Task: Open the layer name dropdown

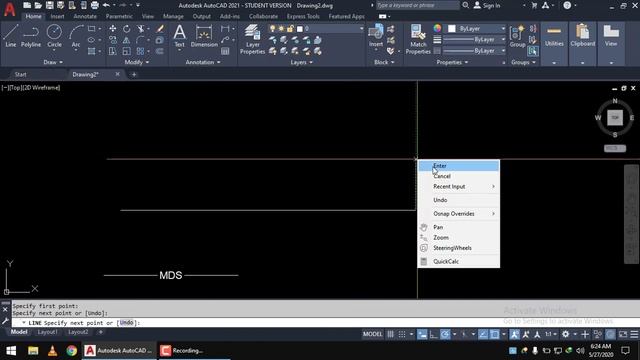Action: click(x=316, y=29)
